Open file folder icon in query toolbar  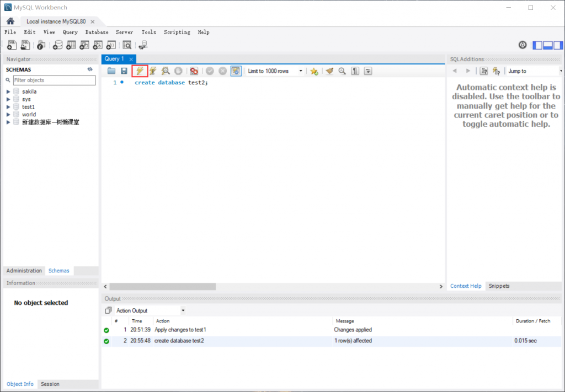pos(111,71)
